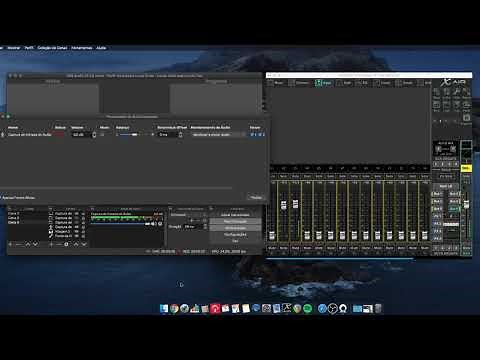Remove the selected source with the minus icon
This screenshot has height=360, width=480.
coord(59,244)
